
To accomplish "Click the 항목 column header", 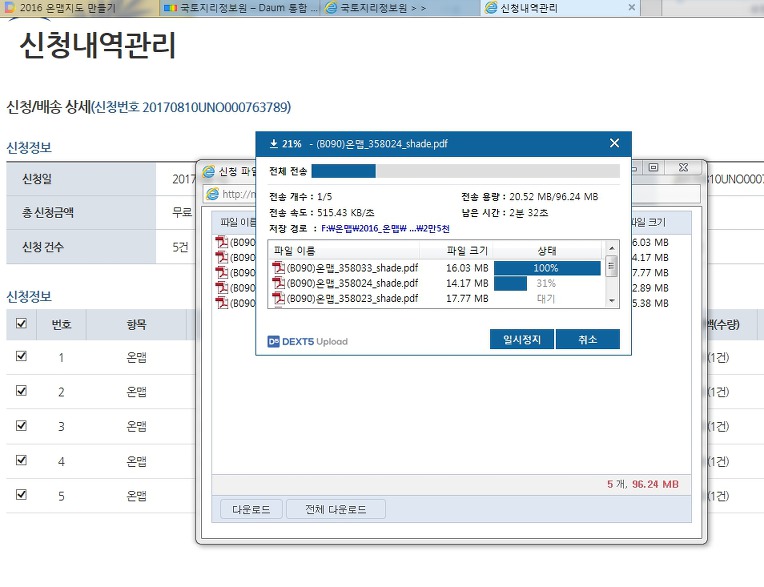I will [136, 324].
